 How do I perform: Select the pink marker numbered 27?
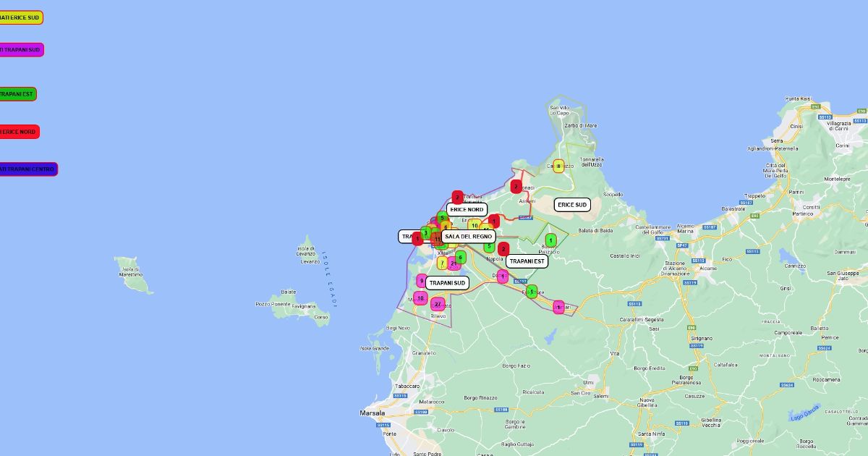click(x=438, y=304)
